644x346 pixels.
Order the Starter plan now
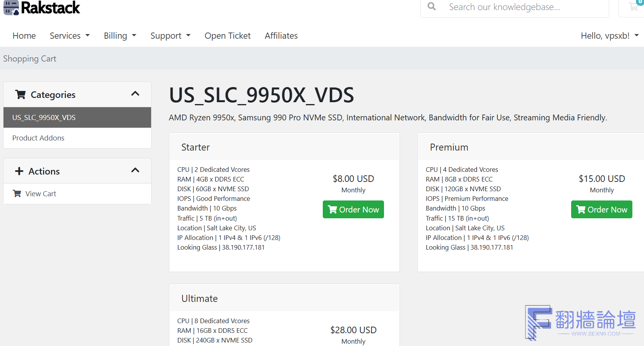point(353,209)
